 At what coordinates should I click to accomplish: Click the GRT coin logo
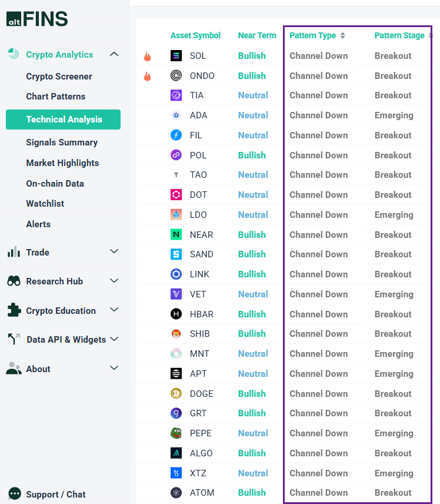click(176, 413)
